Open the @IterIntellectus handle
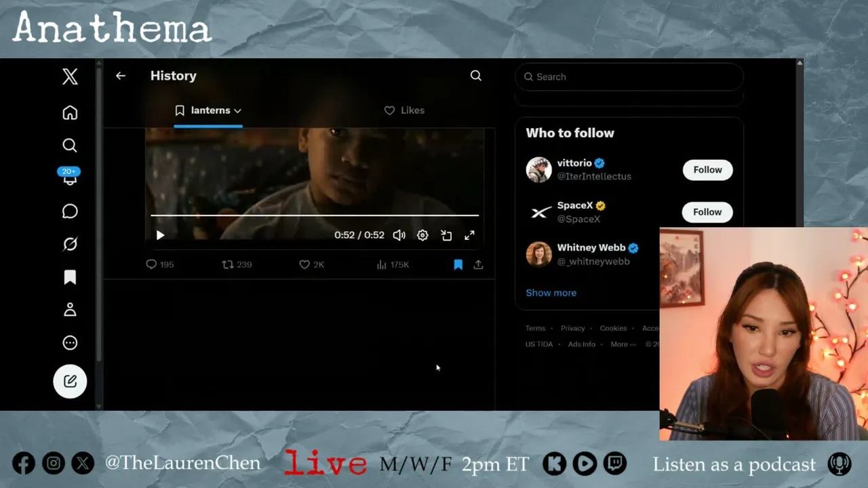 click(594, 176)
